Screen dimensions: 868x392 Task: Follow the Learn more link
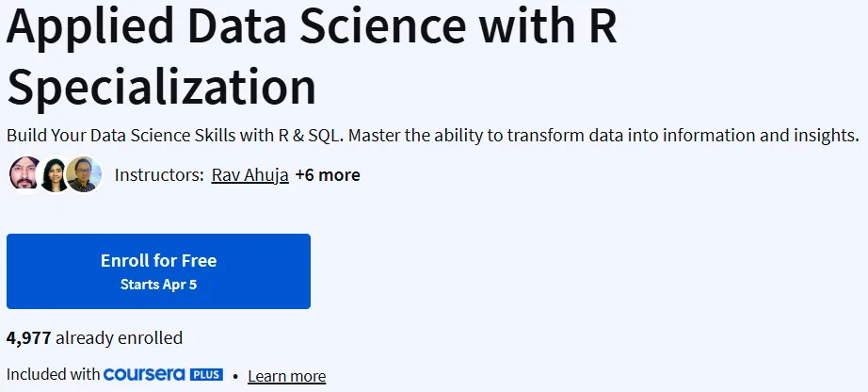[287, 376]
